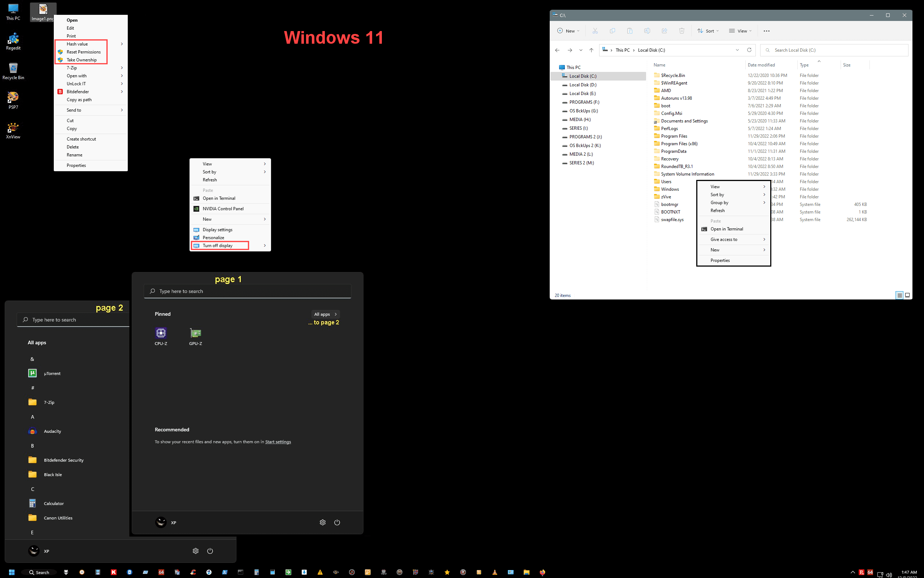The width and height of the screenshot is (924, 578).
Task: Select the Regedit desktop icon
Action: 13,42
